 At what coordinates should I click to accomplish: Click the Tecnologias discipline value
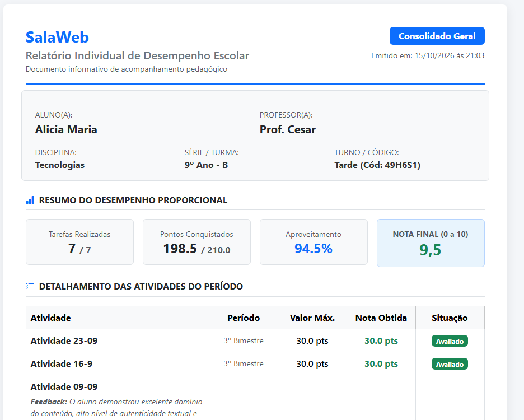point(60,165)
